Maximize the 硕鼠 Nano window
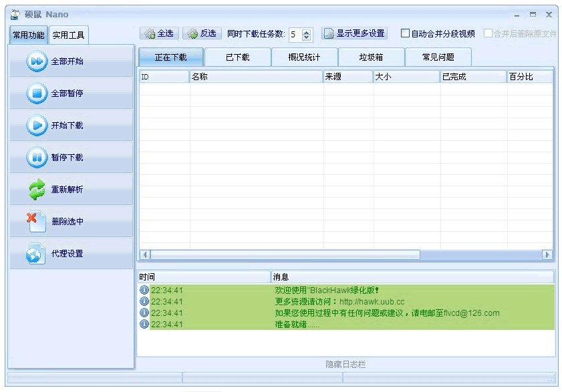The height and width of the screenshot is (392, 562). (x=533, y=15)
